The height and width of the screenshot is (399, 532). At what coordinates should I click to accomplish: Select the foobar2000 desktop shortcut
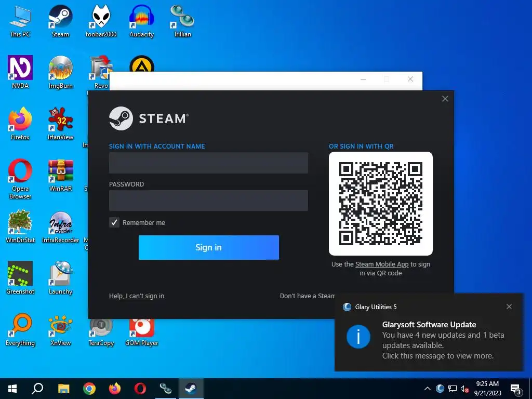(101, 21)
